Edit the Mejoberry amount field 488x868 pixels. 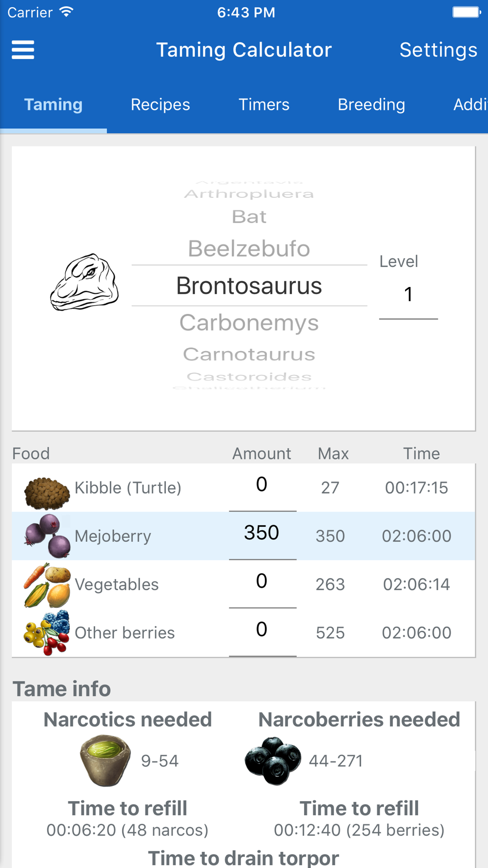point(262,533)
